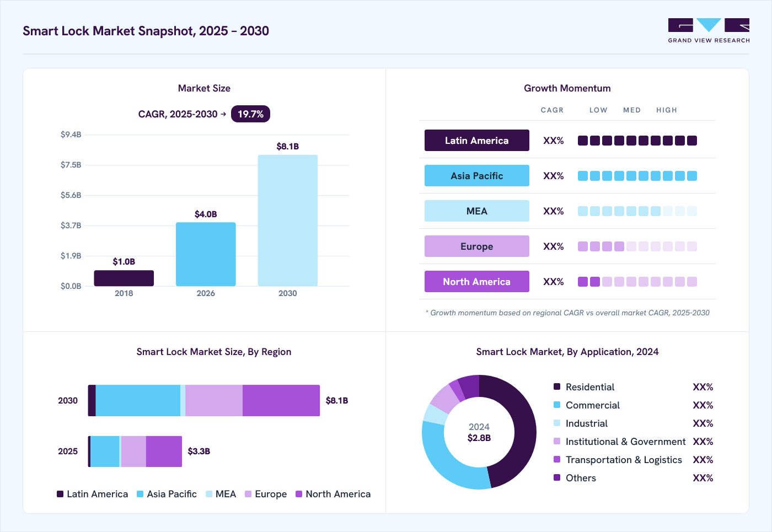The image size is (772, 532).
Task: Select the 2026 market size bar
Action: pos(206,254)
